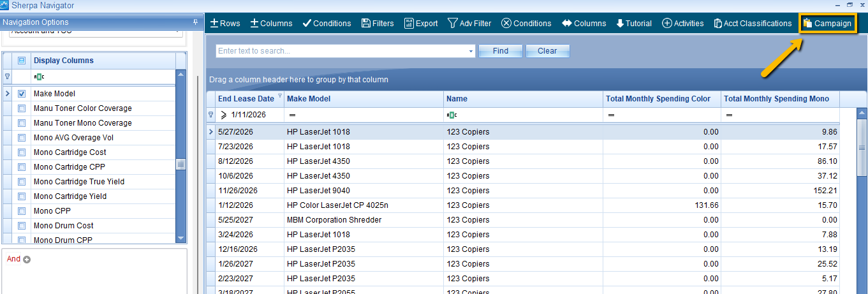Click the filter funnel icon in grid filter row

click(211, 115)
